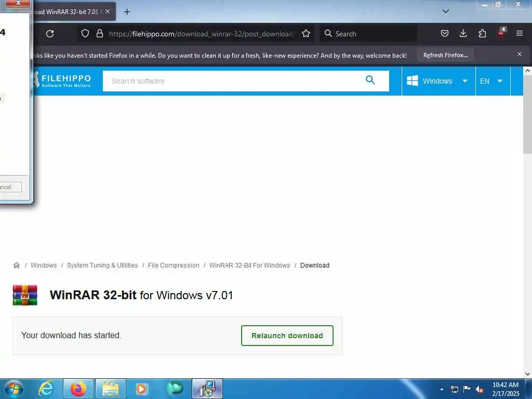Open File Compression breadcrumb link
This screenshot has height=399, width=532.
[174, 265]
